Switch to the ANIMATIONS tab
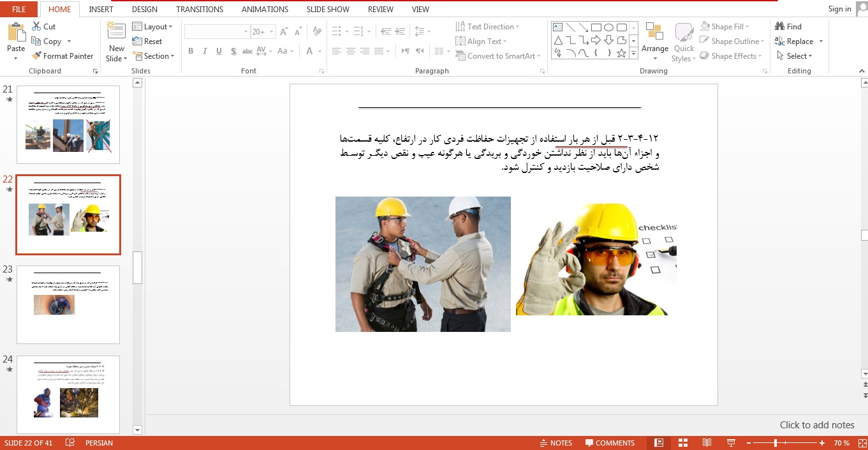This screenshot has height=450, width=868. pos(265,10)
